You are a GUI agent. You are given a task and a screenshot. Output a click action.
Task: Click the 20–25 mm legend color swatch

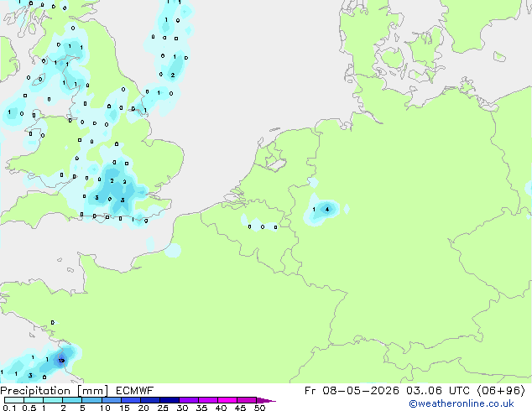pyautogui.click(x=150, y=400)
